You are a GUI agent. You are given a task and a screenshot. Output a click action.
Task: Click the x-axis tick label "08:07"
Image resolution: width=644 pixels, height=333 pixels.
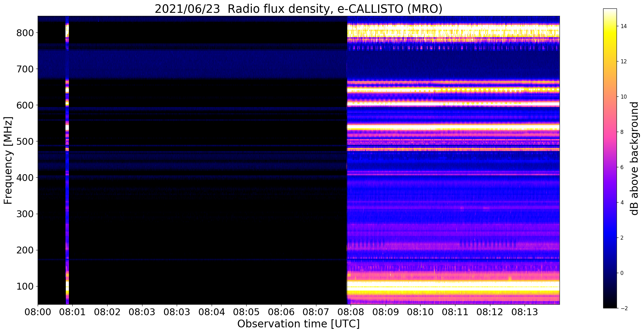point(316,312)
